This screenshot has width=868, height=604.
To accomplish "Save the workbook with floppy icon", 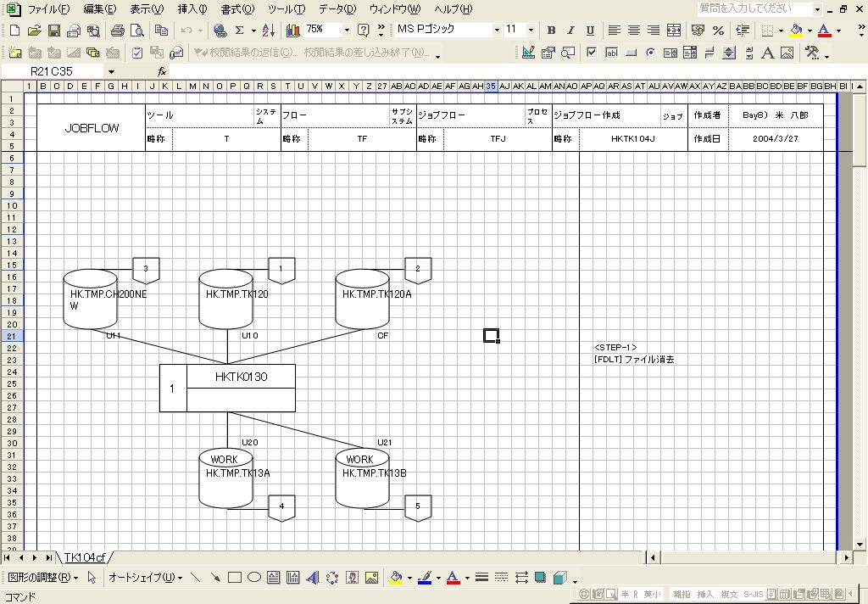I will coord(53,30).
